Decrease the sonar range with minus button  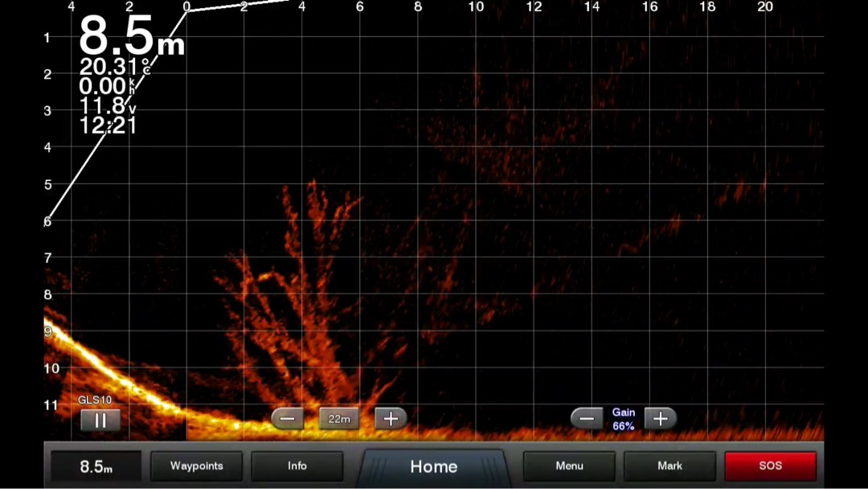point(287,419)
